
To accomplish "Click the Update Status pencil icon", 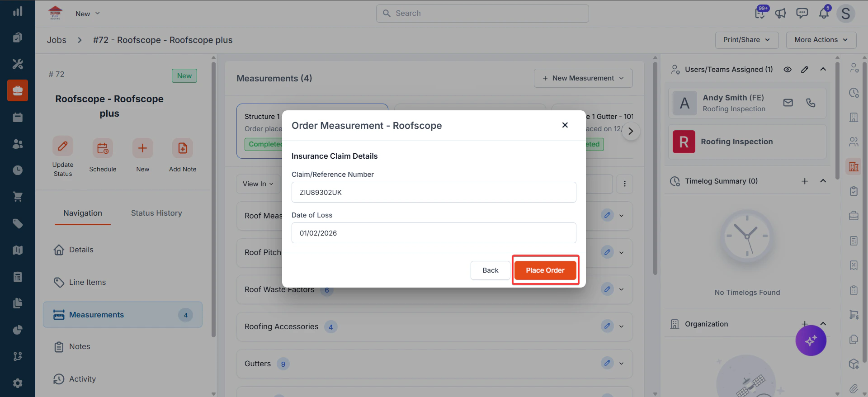I will click(x=63, y=147).
